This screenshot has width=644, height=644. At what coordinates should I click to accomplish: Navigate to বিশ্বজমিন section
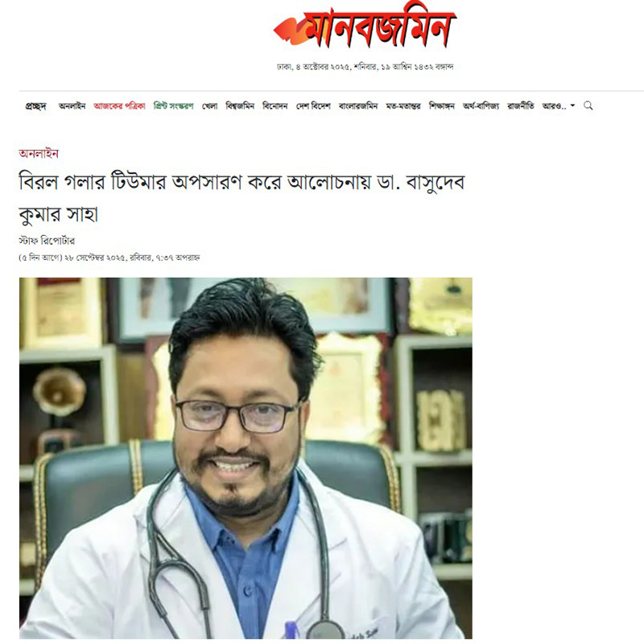[x=240, y=106]
